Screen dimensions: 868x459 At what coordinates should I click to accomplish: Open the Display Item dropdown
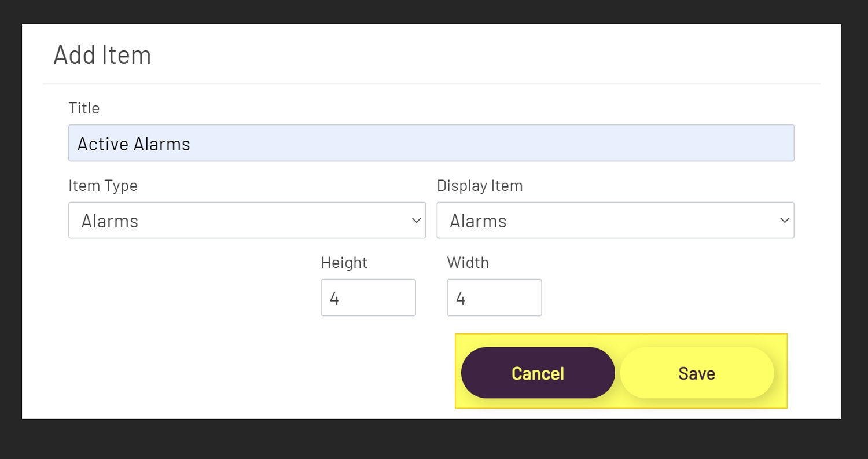point(615,221)
